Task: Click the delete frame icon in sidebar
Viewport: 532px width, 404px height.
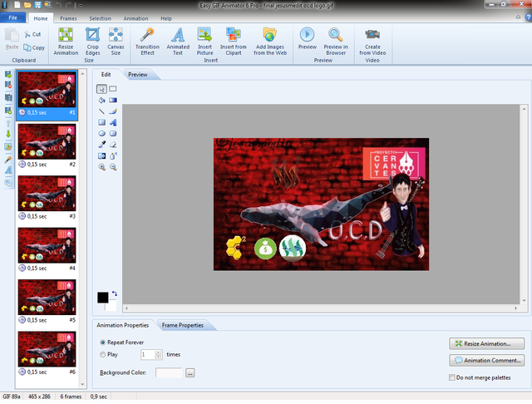Action: pos(8,85)
